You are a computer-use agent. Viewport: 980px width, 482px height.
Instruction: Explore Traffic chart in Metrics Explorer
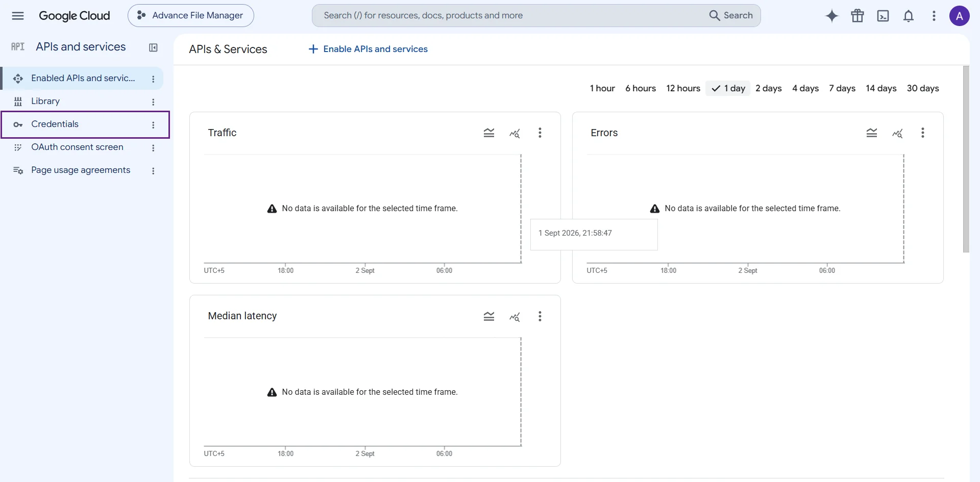click(514, 133)
